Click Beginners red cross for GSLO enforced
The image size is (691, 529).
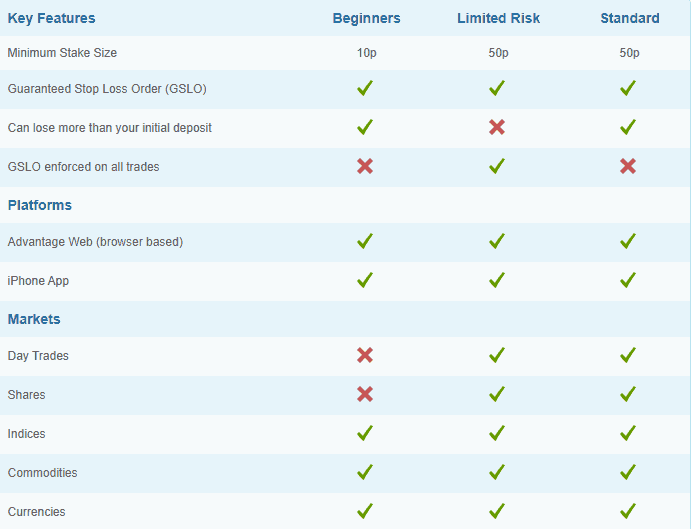coord(365,166)
